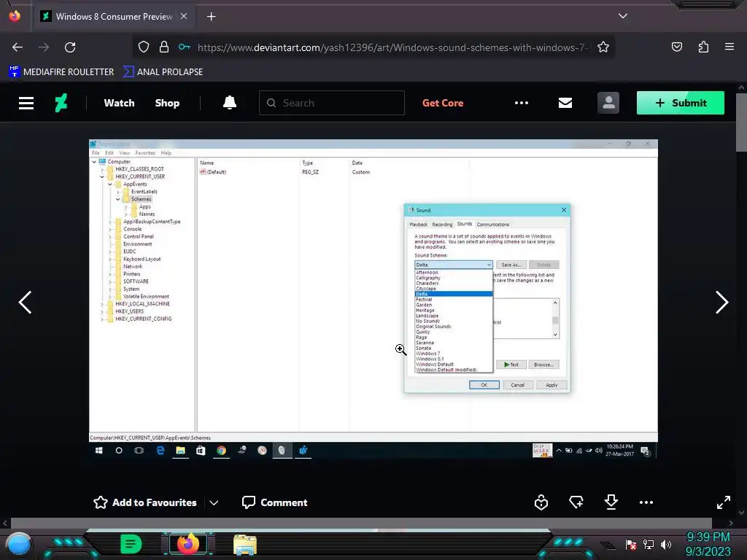Open the volume control tray icon
Image resolution: width=747 pixels, height=560 pixels.
[666, 544]
